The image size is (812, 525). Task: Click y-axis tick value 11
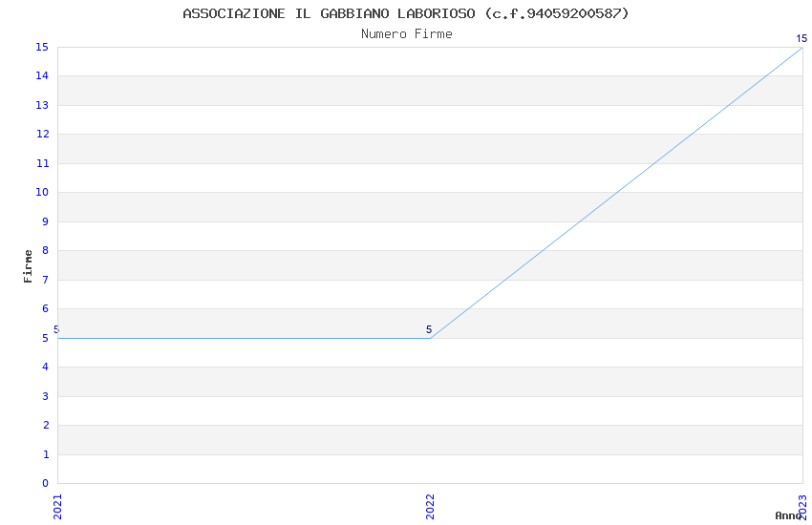42,163
